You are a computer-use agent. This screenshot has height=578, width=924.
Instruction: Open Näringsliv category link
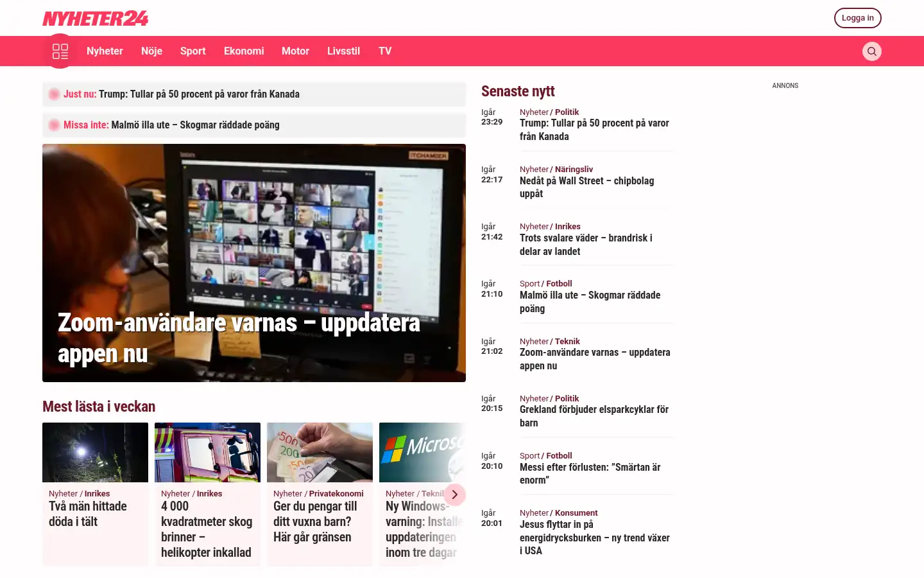click(x=574, y=170)
